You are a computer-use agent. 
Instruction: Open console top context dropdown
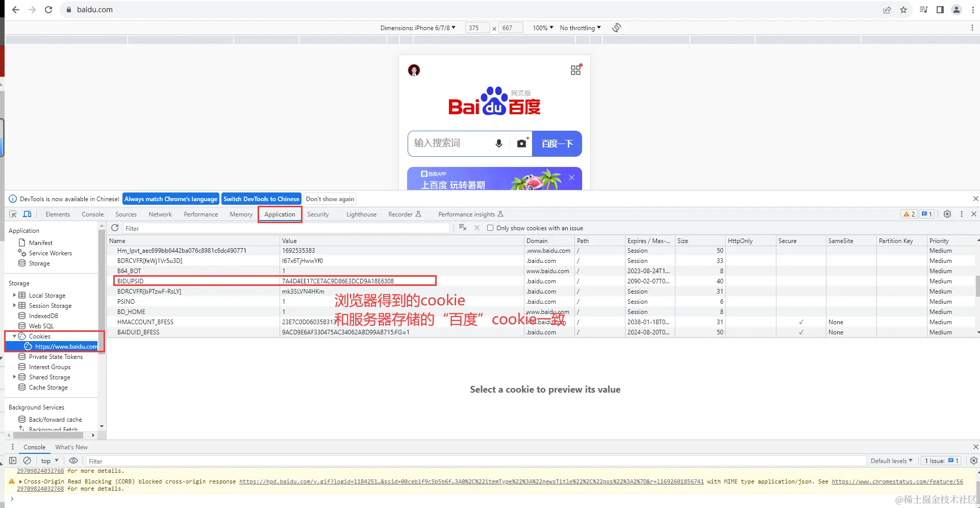(x=49, y=461)
